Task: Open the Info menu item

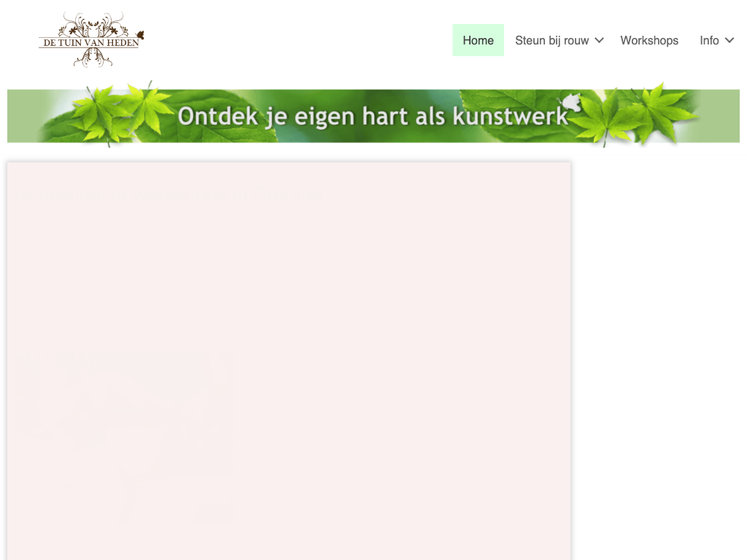Action: point(709,41)
